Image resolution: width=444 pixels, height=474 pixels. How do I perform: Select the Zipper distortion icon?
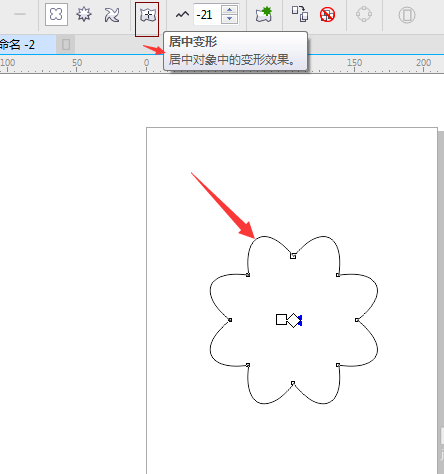[x=84, y=14]
